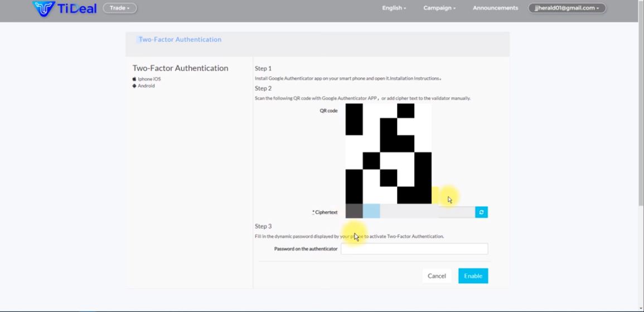Click the Cancel button

coord(437,276)
